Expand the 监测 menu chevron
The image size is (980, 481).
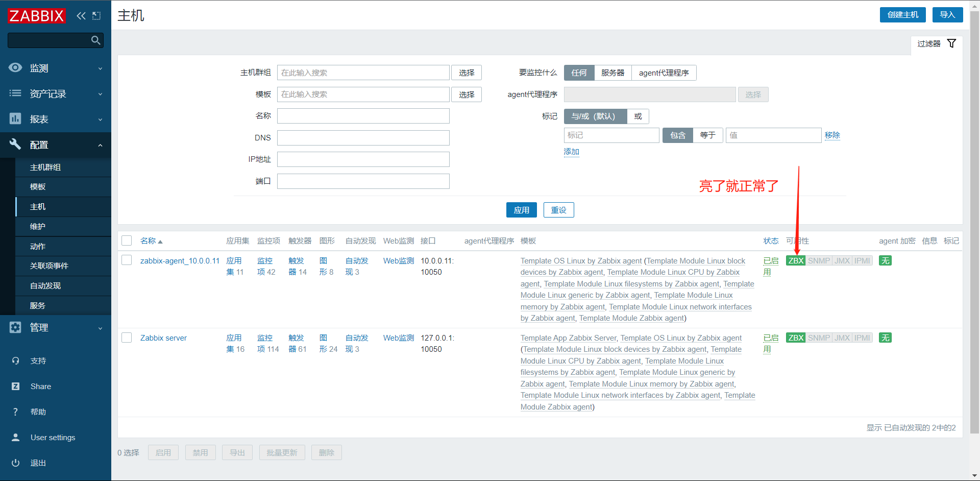click(100, 68)
